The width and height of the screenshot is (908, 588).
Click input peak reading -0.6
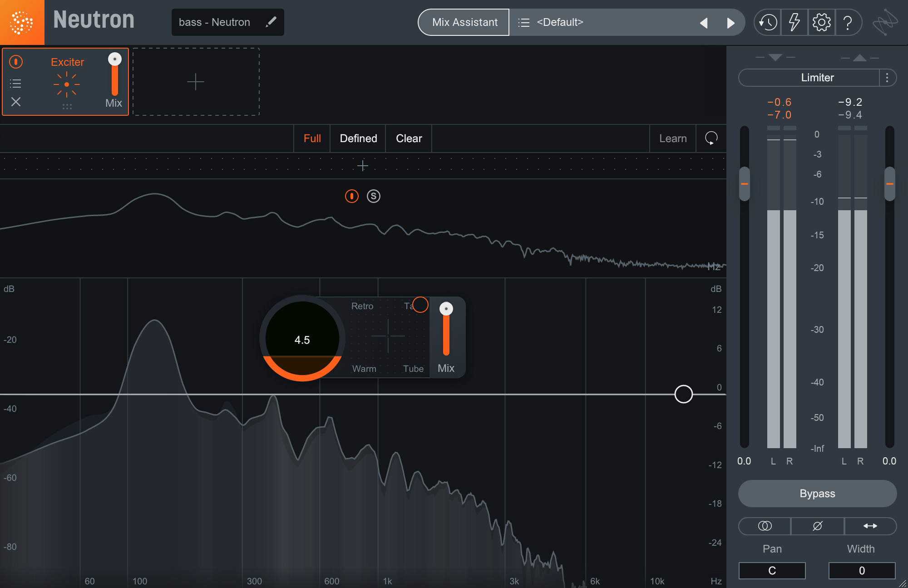click(x=779, y=102)
